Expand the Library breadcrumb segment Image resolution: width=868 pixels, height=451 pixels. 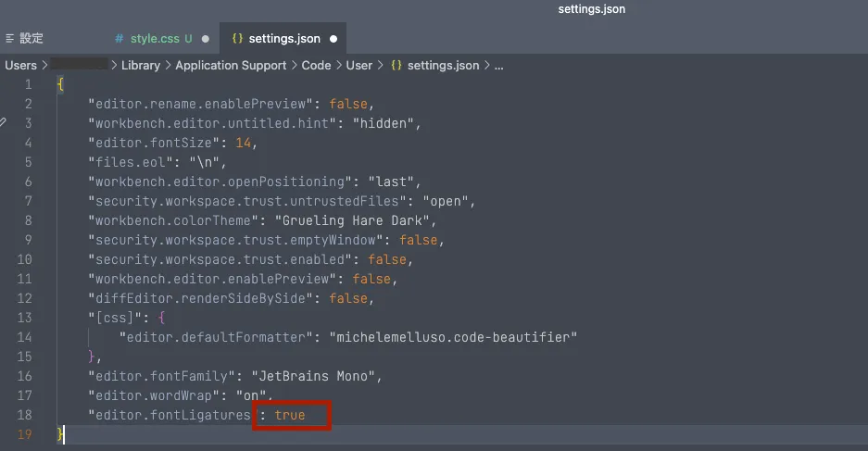[x=140, y=66]
